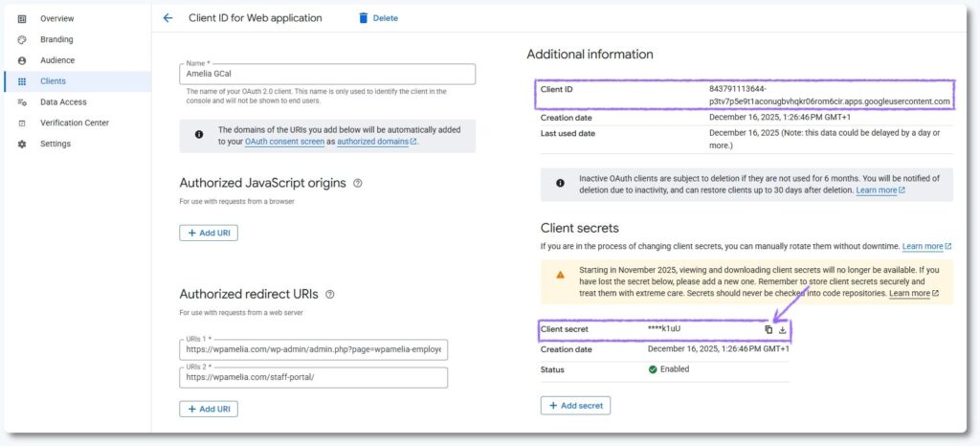980x446 pixels.
Task: Click Add URI under JavaScript origins
Action: pyautogui.click(x=209, y=233)
